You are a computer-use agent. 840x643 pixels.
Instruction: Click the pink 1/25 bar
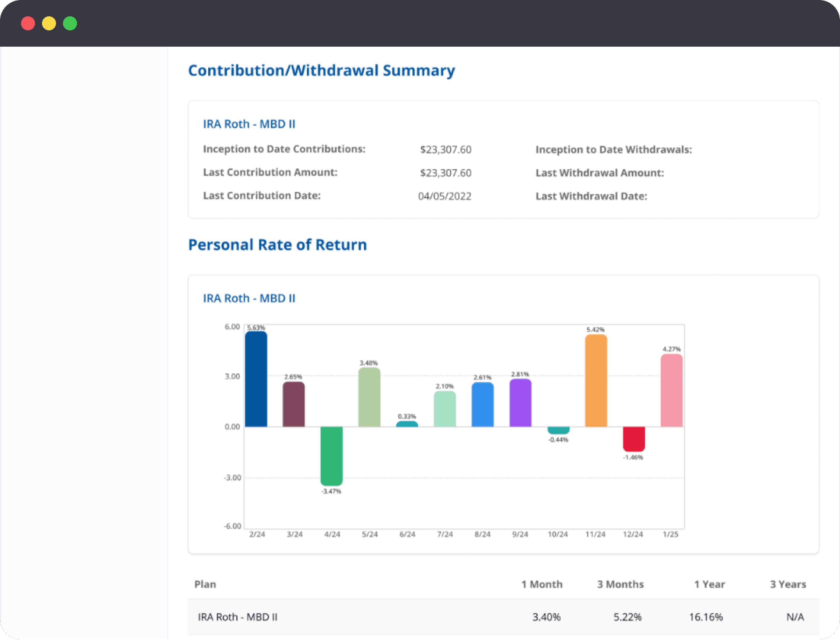point(671,390)
